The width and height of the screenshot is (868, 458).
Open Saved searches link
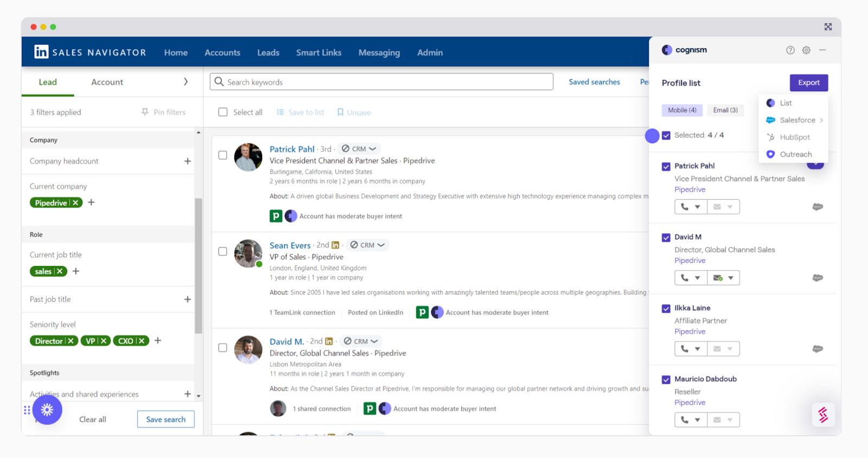594,82
